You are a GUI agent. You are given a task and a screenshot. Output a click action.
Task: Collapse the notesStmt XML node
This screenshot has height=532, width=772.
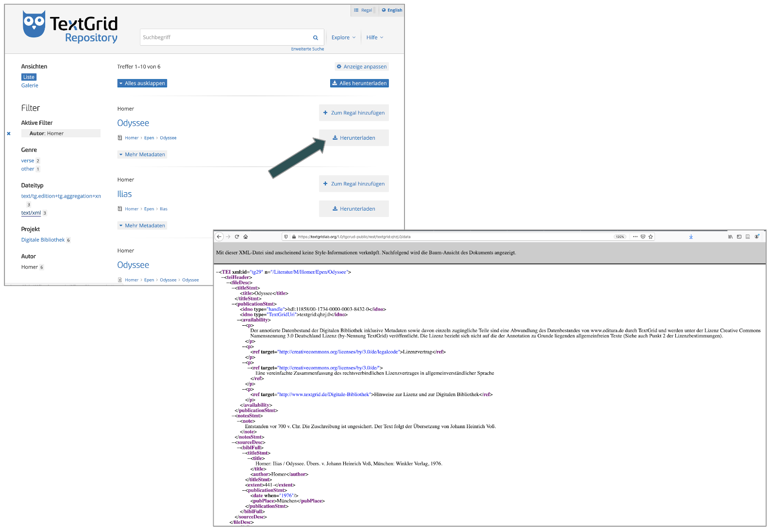coord(233,416)
